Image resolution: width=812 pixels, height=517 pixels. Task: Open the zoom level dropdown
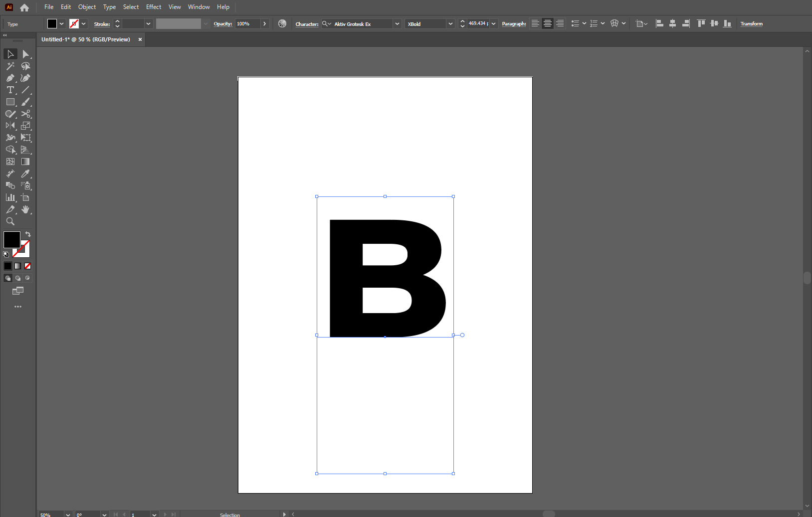point(68,515)
